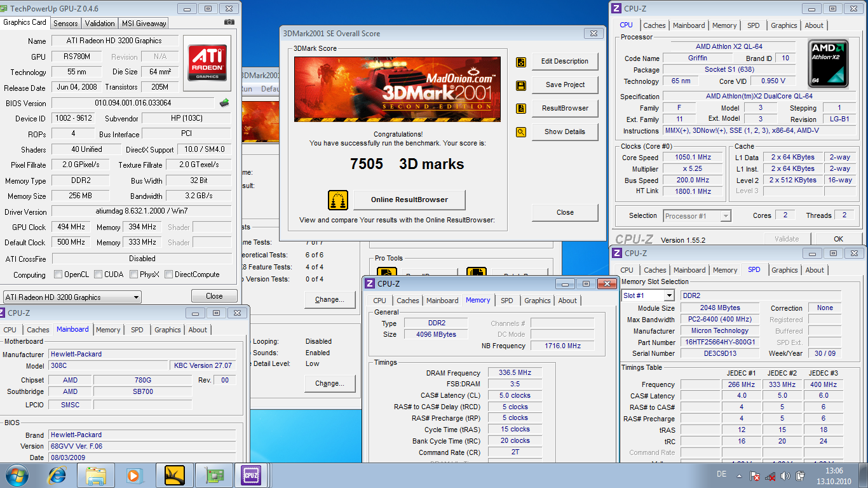Click the network status tray icon
868x488 pixels.
click(770, 475)
